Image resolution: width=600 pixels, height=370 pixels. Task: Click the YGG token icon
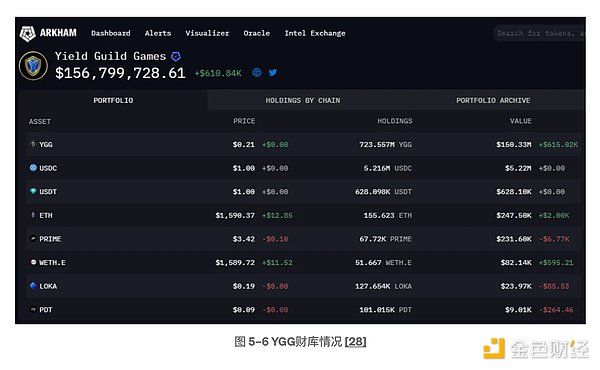point(33,144)
